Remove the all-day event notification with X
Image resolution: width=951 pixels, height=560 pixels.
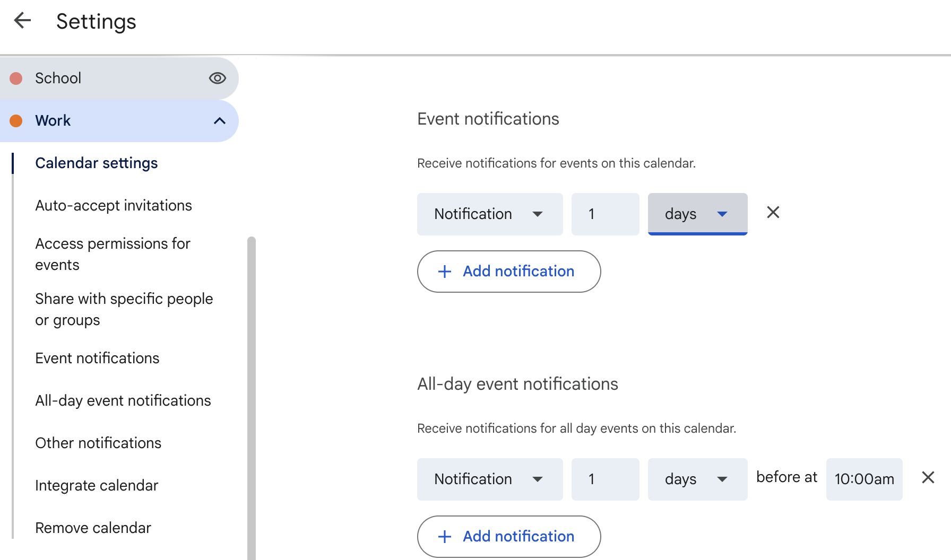click(x=928, y=478)
